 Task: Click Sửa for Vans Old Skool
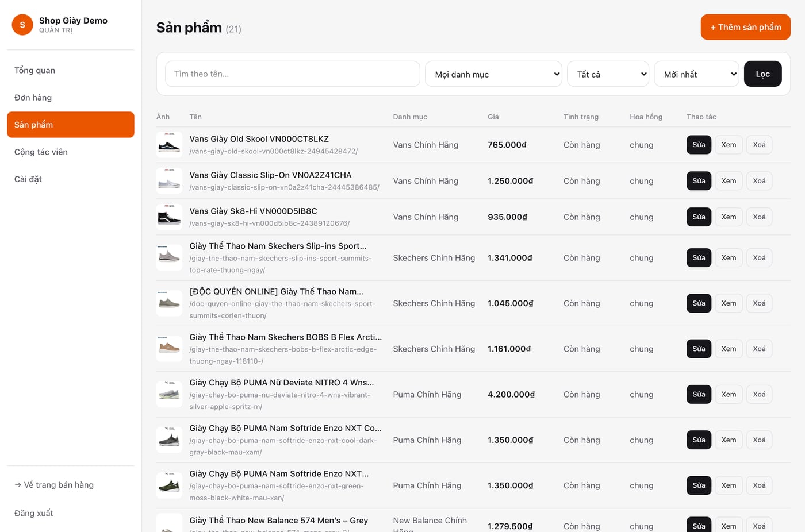pyautogui.click(x=699, y=145)
